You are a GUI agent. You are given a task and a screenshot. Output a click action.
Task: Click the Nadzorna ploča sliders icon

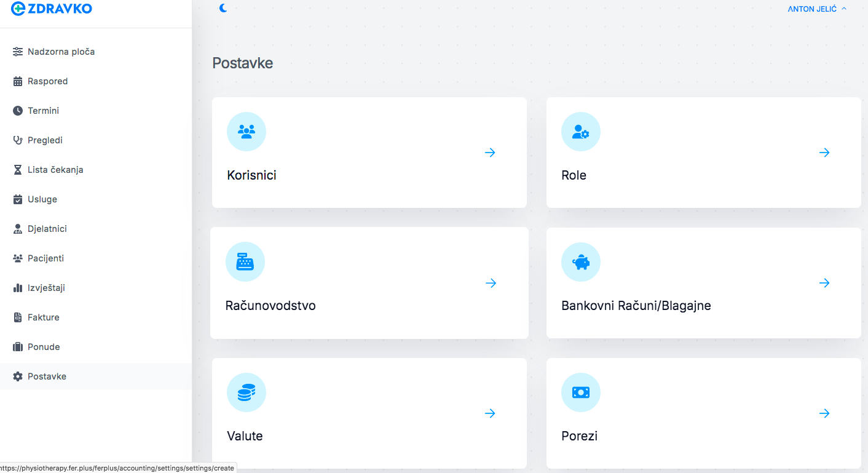point(18,52)
